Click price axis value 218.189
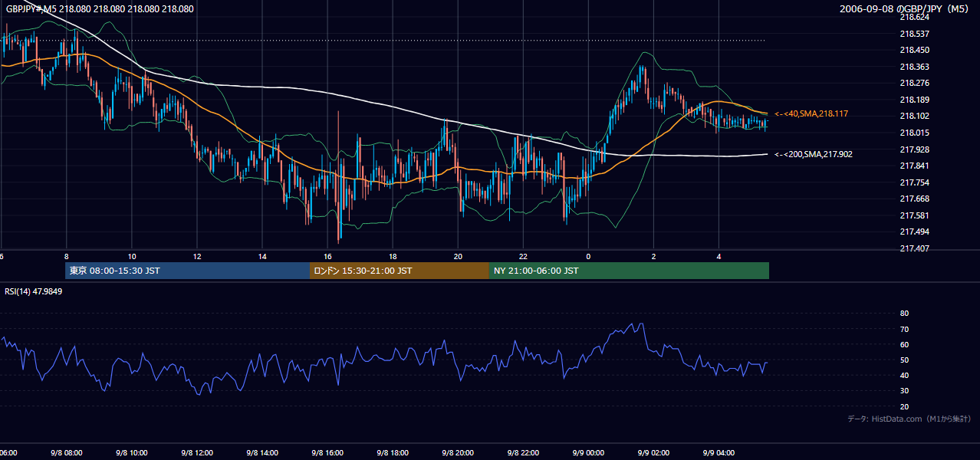Viewport: 980px width, 460px height. point(914,100)
